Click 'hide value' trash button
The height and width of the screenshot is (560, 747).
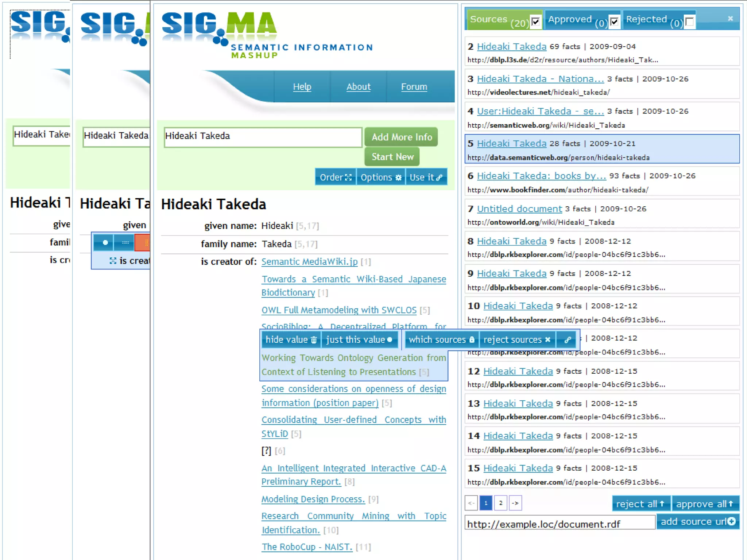(291, 340)
